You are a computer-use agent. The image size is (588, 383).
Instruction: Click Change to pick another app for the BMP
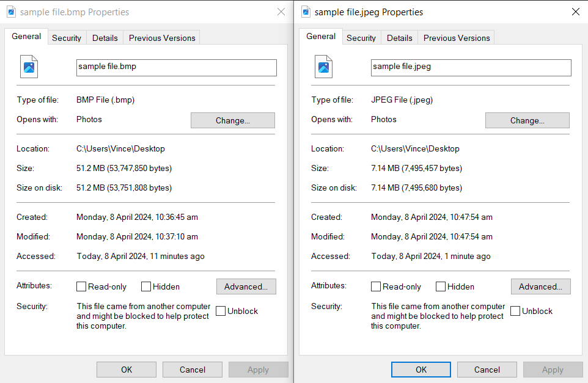[232, 120]
